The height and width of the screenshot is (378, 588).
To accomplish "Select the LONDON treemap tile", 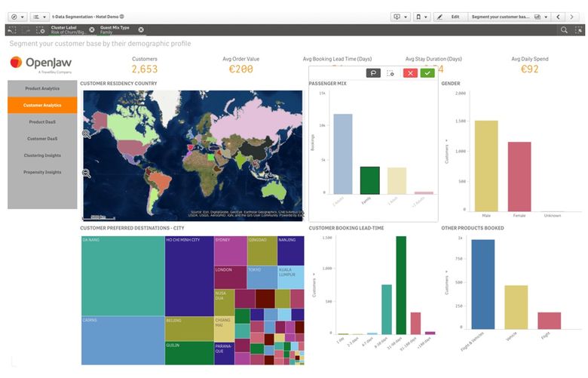I will point(230,278).
